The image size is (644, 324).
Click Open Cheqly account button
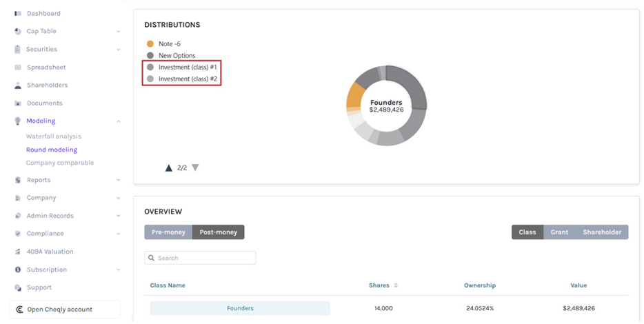click(x=65, y=310)
